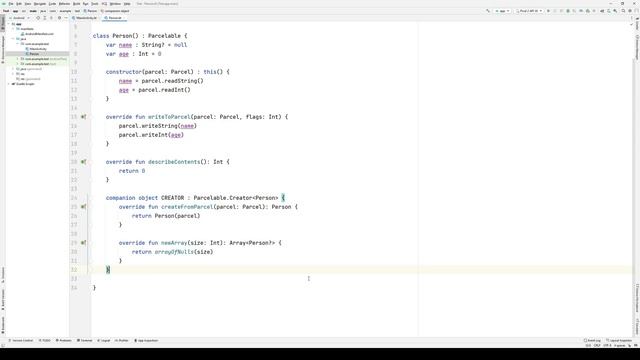This screenshot has width=640, height=360.
Task: Open the Edit menu
Action: tap(19, 4)
